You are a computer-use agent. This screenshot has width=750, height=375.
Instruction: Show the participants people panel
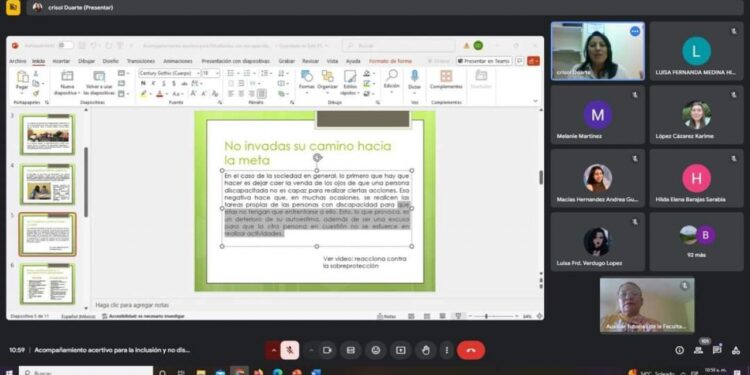pos(698,350)
